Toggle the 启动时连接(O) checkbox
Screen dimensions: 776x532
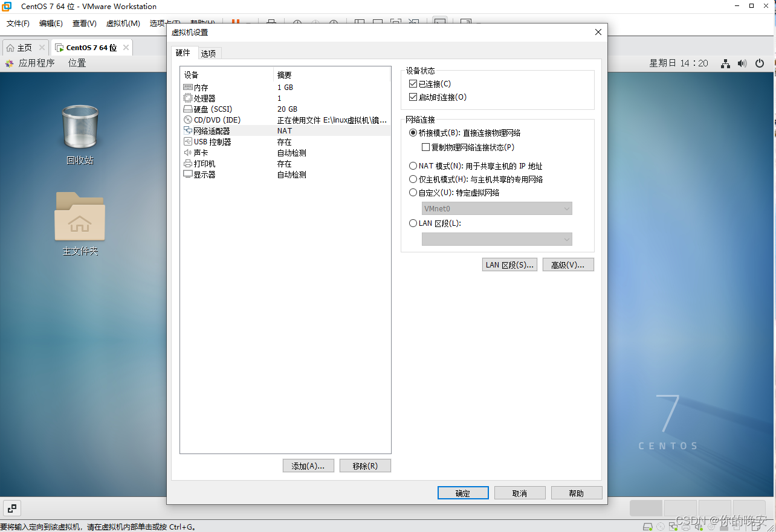413,97
